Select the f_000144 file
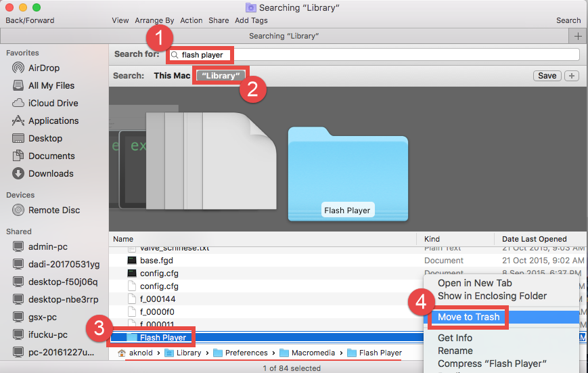Image resolution: width=588 pixels, height=373 pixels. (x=266, y=299)
